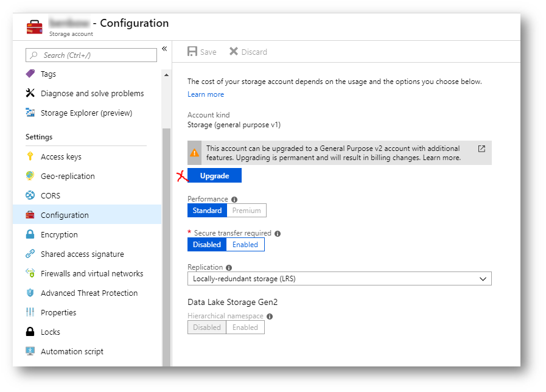Click the Storage Explorer icon
The image size is (546, 392).
pos(30,113)
